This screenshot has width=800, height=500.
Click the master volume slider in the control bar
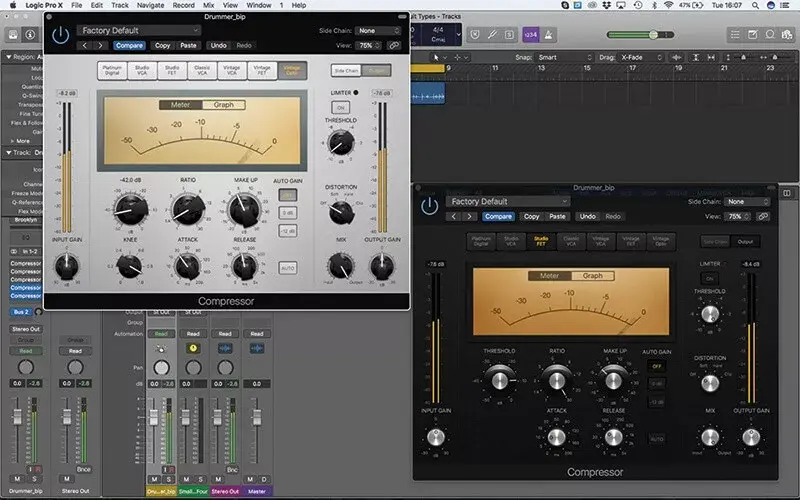[641, 35]
